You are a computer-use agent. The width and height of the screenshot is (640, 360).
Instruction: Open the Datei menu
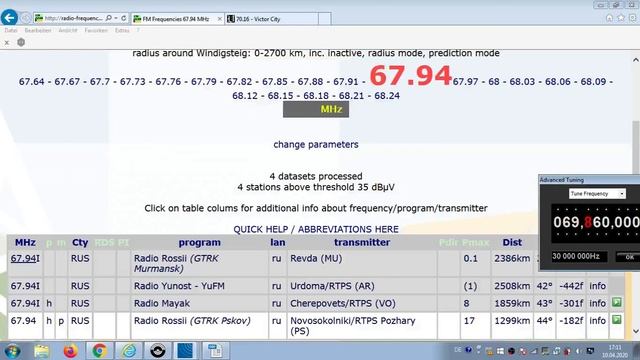pyautogui.click(x=11, y=30)
